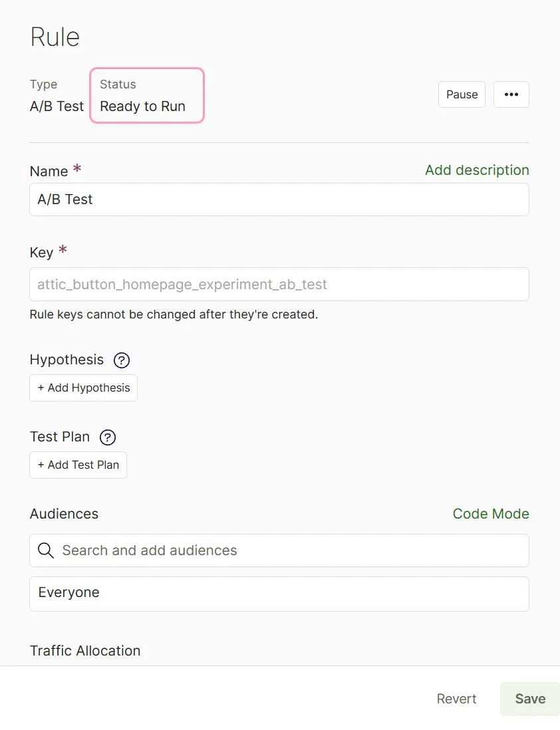Viewport: 560px width, 730px height.
Task: Focus the Name input field
Action: coord(279,199)
